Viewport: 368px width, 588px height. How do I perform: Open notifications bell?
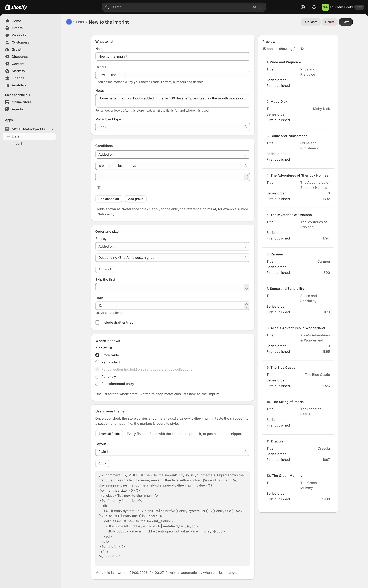(x=314, y=7)
